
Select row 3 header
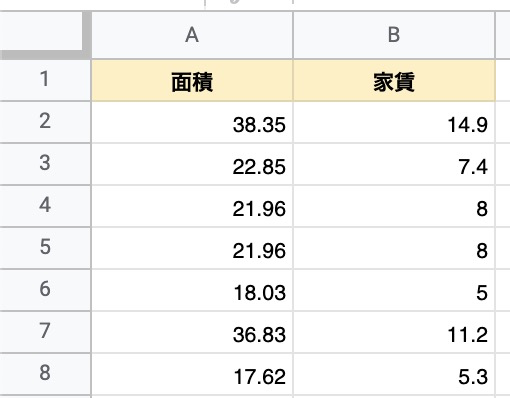pos(45,164)
